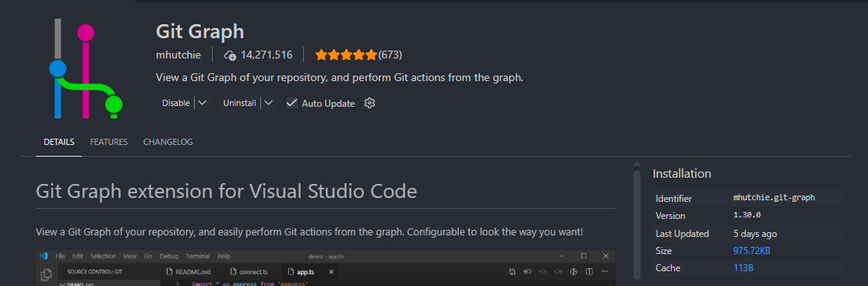Click the review count (673)
The height and width of the screenshot is (286, 868).
390,55
